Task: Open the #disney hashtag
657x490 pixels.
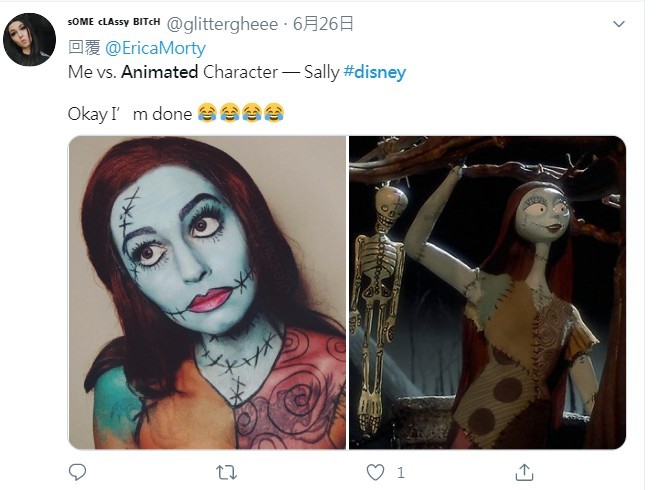Action: [375, 72]
